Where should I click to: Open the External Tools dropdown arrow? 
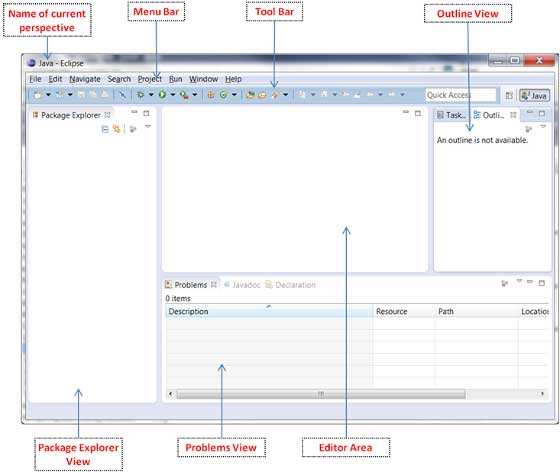click(195, 95)
